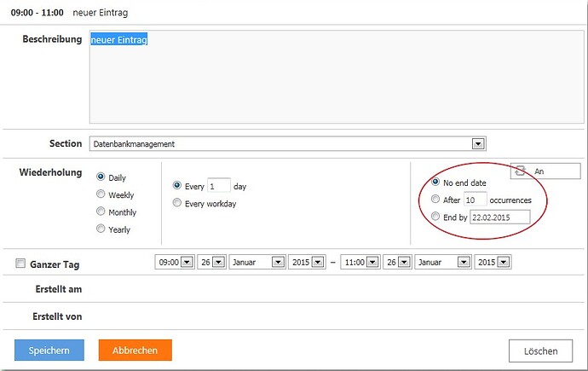
Task: Open the start day 26 dropdown
Action: coord(211,262)
